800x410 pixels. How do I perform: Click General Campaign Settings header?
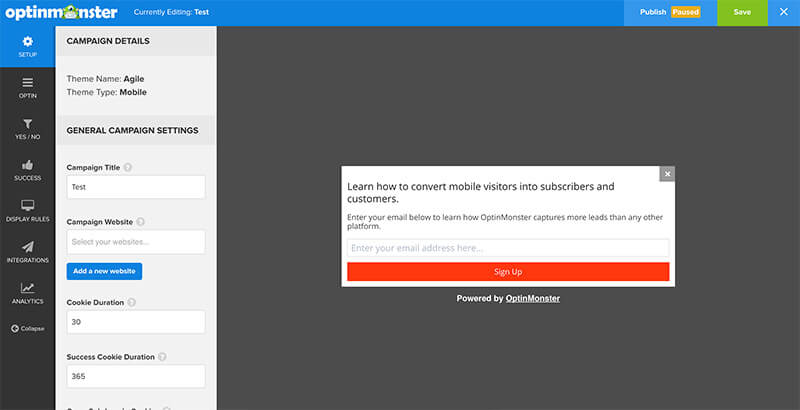pyautogui.click(x=136, y=131)
